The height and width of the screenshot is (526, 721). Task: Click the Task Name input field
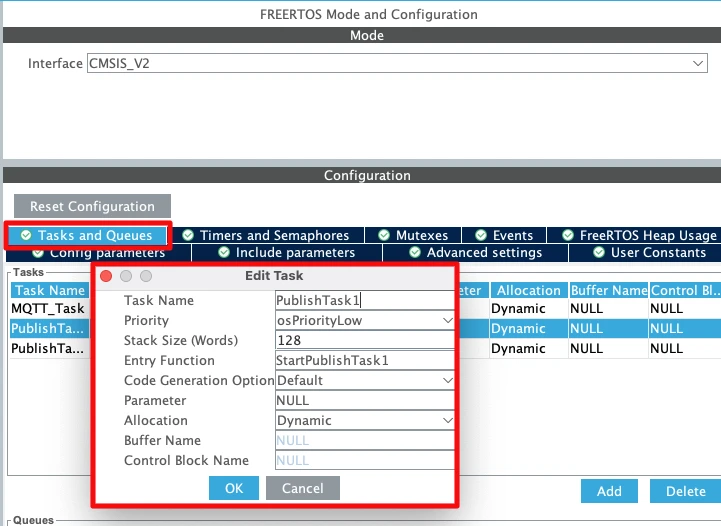tap(365, 300)
